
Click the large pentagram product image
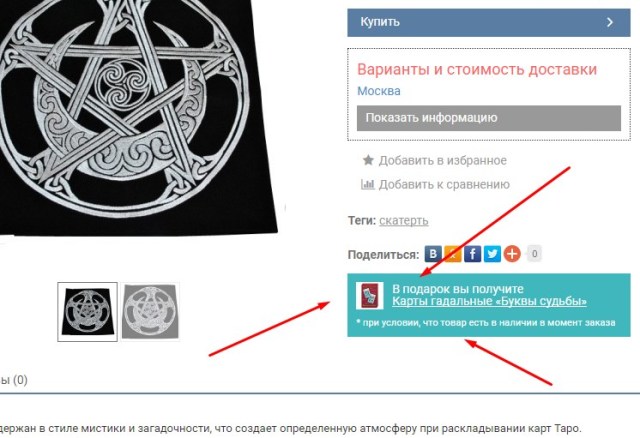pyautogui.click(x=135, y=114)
